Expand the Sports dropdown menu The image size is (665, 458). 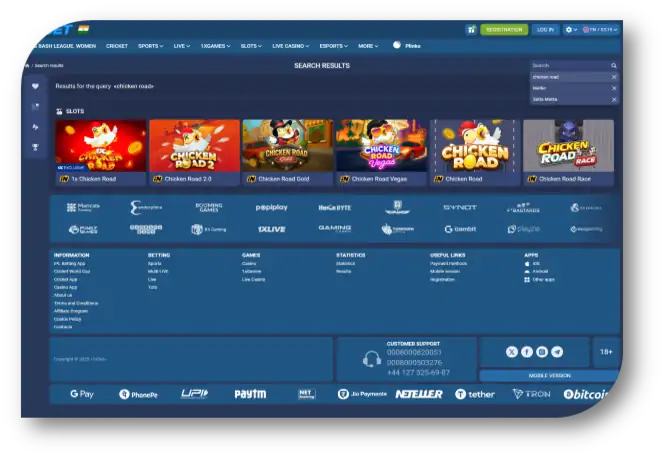[151, 46]
